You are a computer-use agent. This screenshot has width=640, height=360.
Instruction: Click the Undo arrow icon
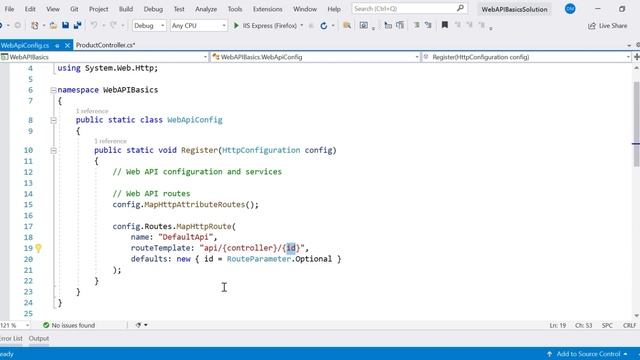click(94, 25)
